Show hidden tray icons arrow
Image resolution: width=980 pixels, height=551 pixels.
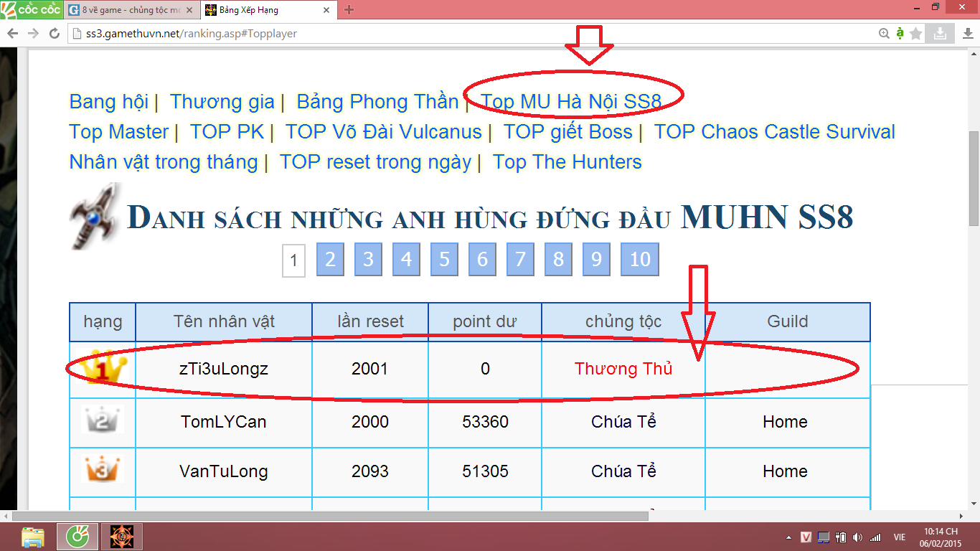tap(789, 537)
